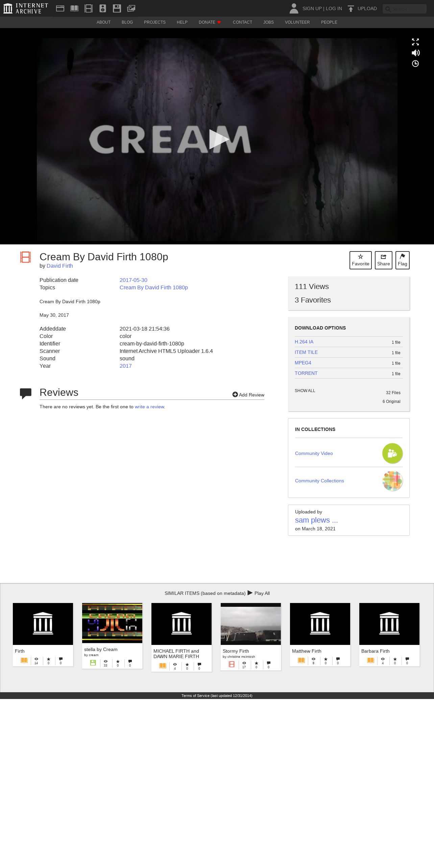Screen dimensions: 434x868
Task: Click the search magnifier icon
Action: [388, 9]
